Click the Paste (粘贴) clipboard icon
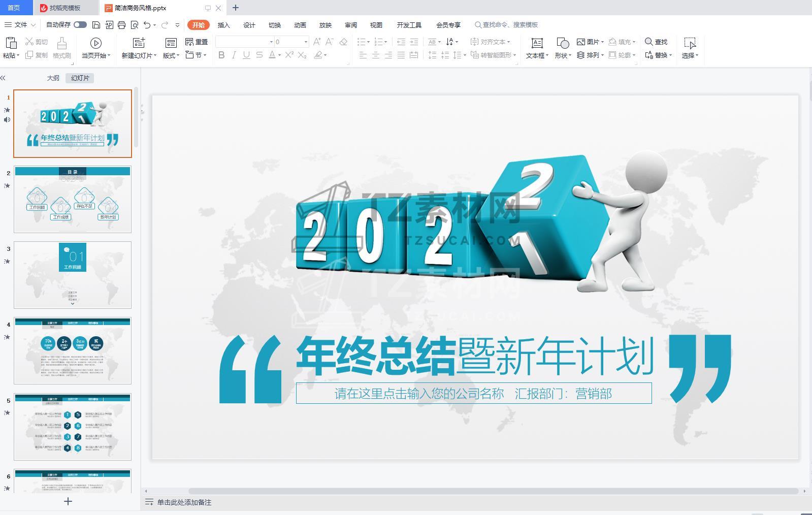 (x=11, y=43)
